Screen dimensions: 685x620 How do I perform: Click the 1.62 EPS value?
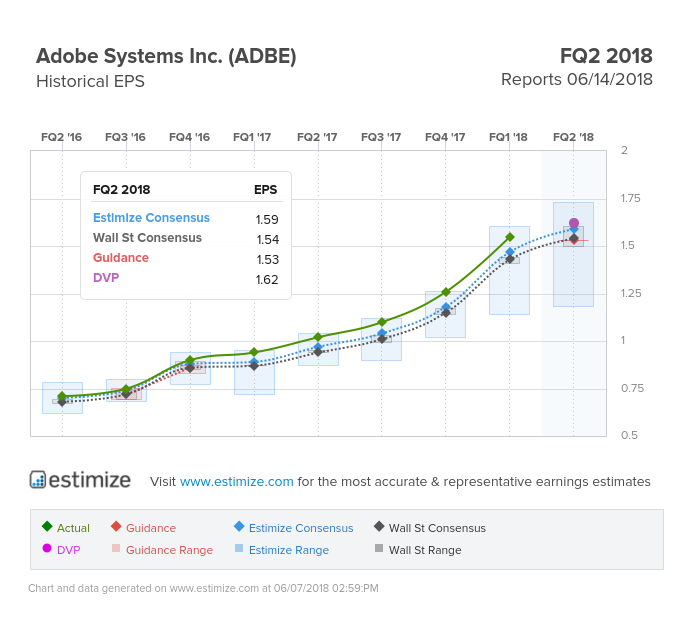[267, 280]
